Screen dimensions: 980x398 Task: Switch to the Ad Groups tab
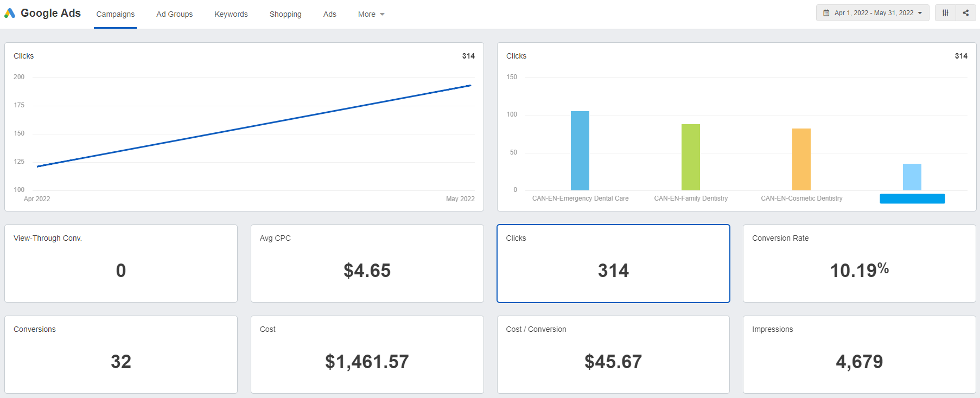[x=174, y=15]
